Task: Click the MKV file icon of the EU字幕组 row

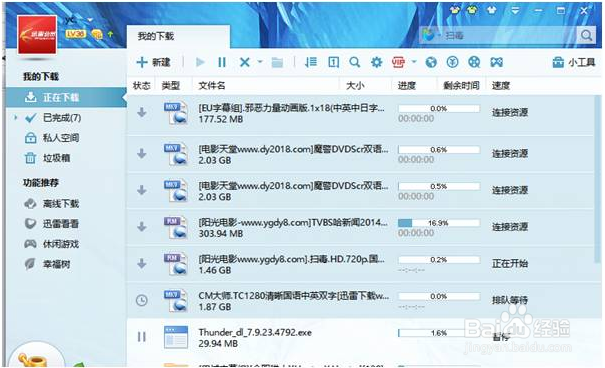Action: pyautogui.click(x=175, y=113)
